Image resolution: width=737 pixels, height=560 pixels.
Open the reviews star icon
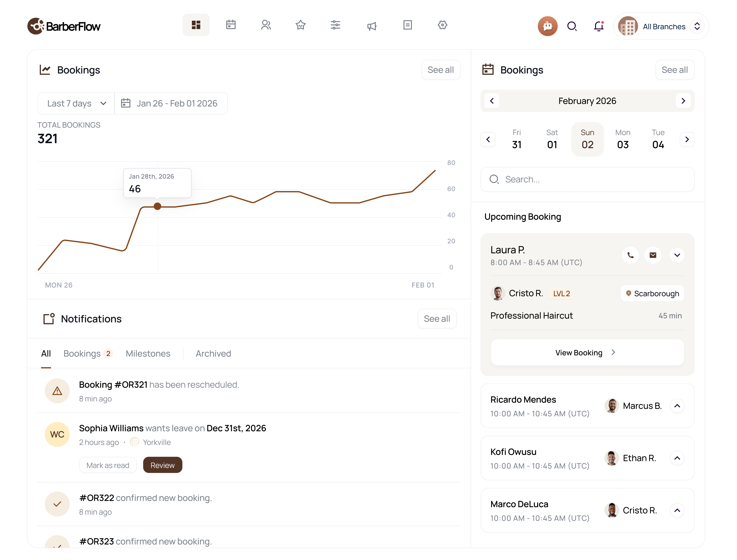(x=300, y=25)
